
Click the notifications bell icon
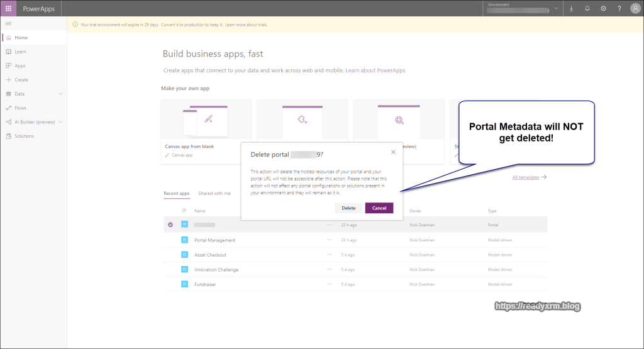pyautogui.click(x=587, y=9)
